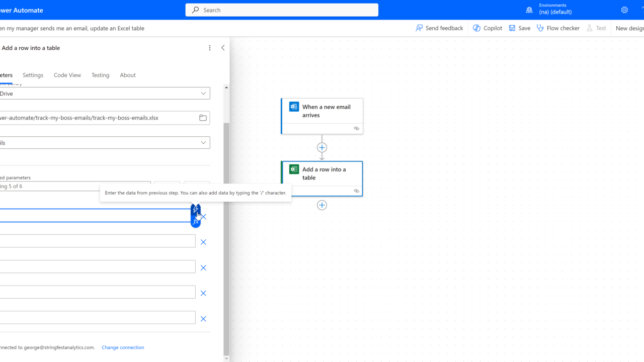The image size is (644, 362).
Task: Run the Flow checker
Action: pos(558,28)
